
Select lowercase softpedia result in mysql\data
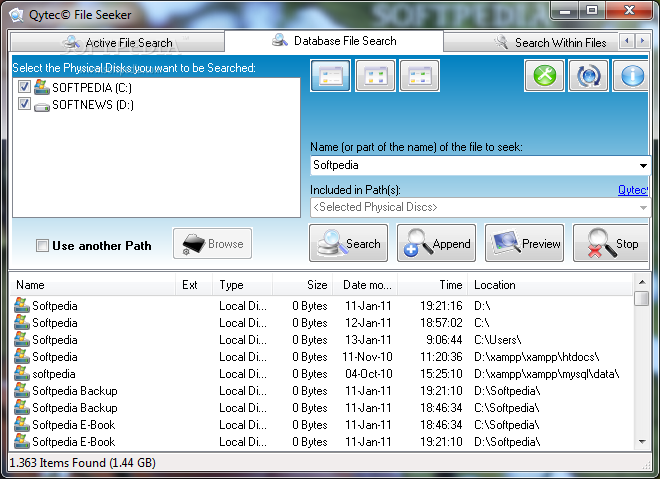[322, 374]
